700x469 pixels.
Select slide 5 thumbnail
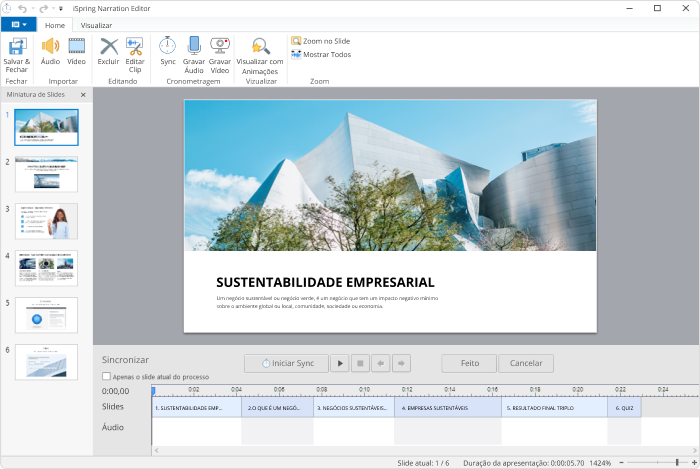click(46, 315)
